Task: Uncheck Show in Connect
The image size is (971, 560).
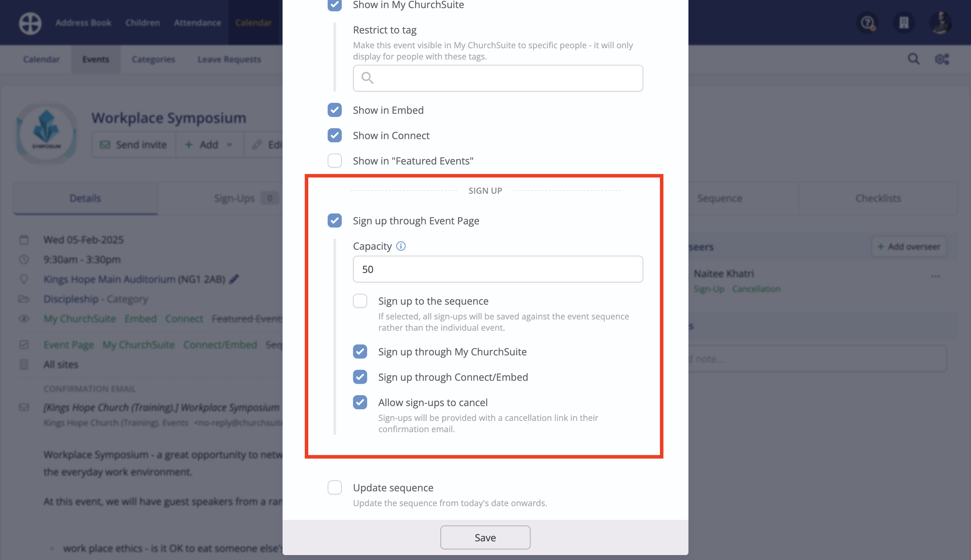Action: (x=335, y=135)
